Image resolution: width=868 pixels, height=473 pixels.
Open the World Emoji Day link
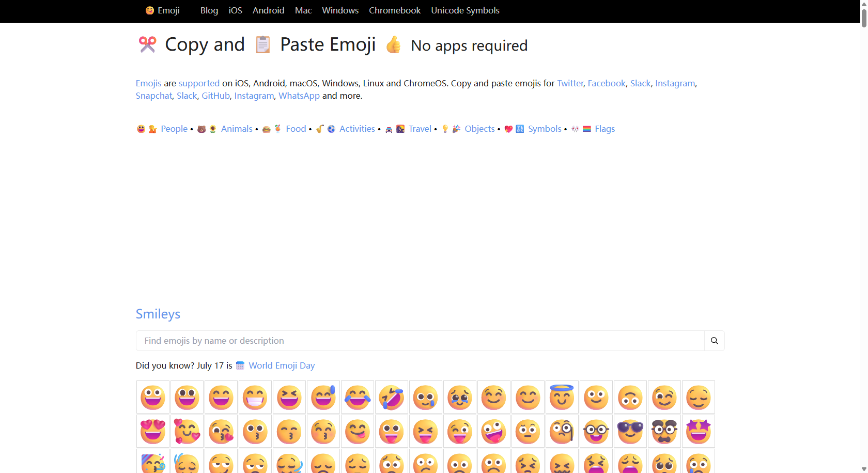pyautogui.click(x=282, y=365)
